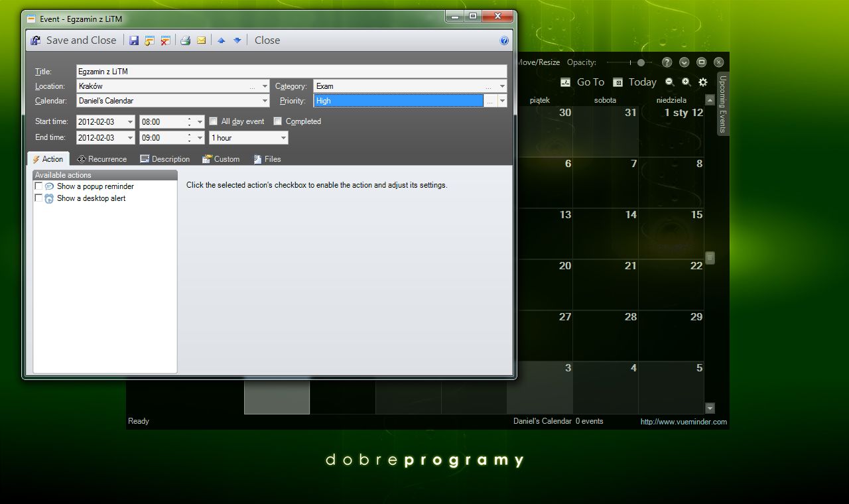Click the end time spinner down arrow

point(190,141)
